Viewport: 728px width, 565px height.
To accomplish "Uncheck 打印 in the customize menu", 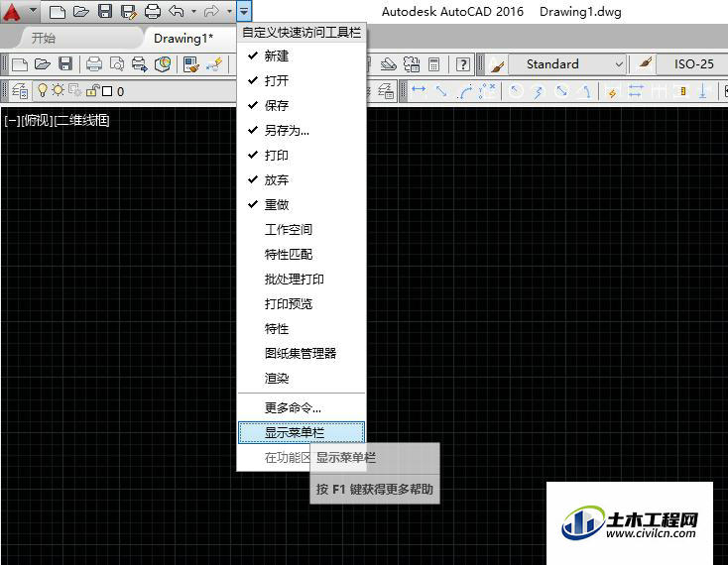I will click(301, 156).
